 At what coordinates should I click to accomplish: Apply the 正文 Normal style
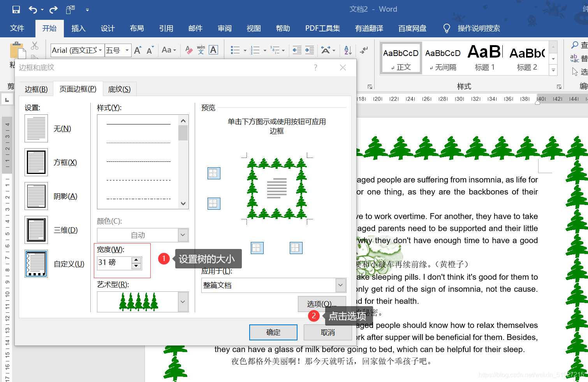point(401,58)
